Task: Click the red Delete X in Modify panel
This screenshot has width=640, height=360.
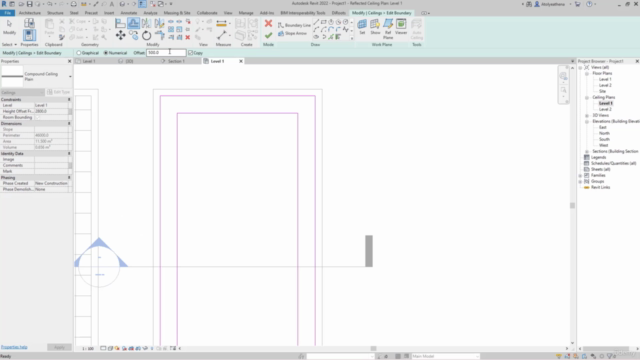Action: 188,38
